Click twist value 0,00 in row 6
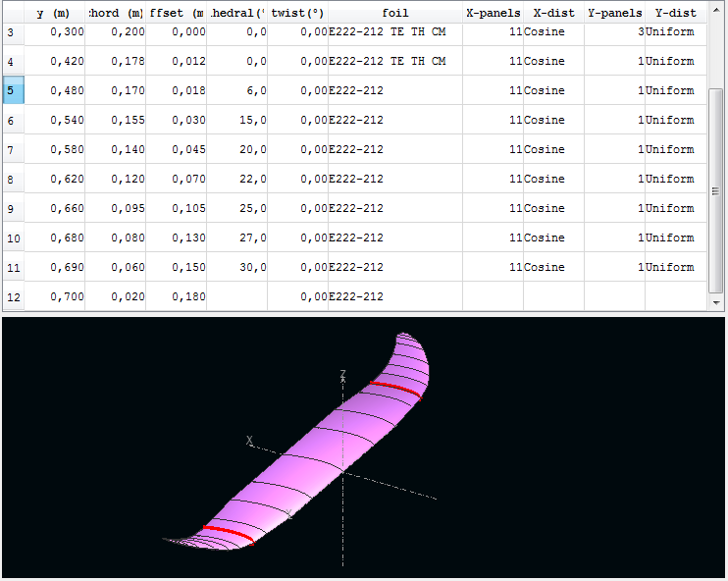 pos(297,120)
